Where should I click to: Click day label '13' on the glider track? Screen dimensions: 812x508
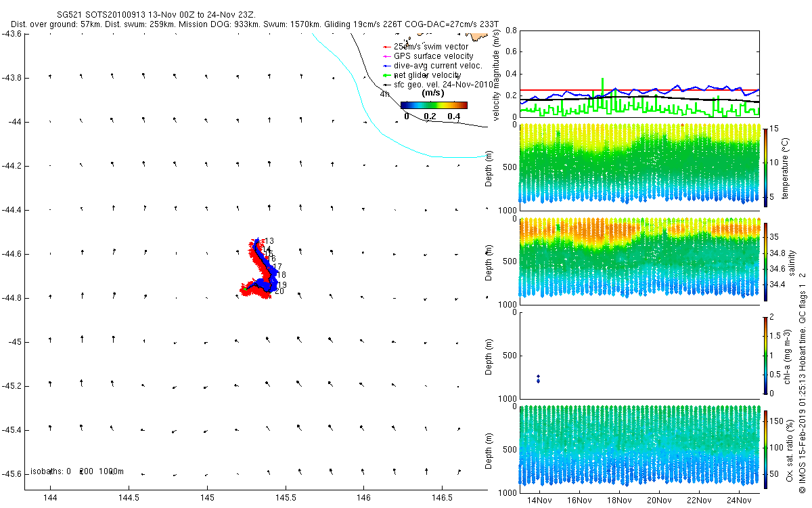pos(269,241)
